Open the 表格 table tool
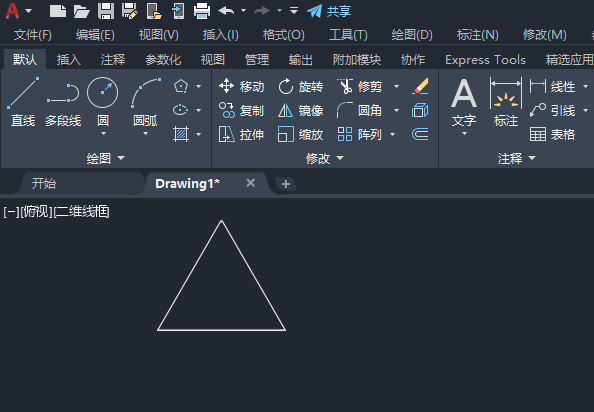Viewport: 594px width, 412px height. click(x=552, y=134)
